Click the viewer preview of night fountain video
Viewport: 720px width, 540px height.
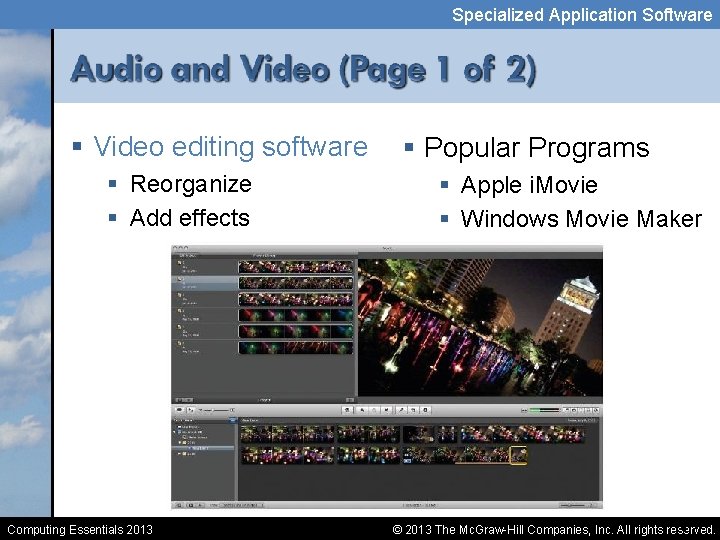click(480, 327)
